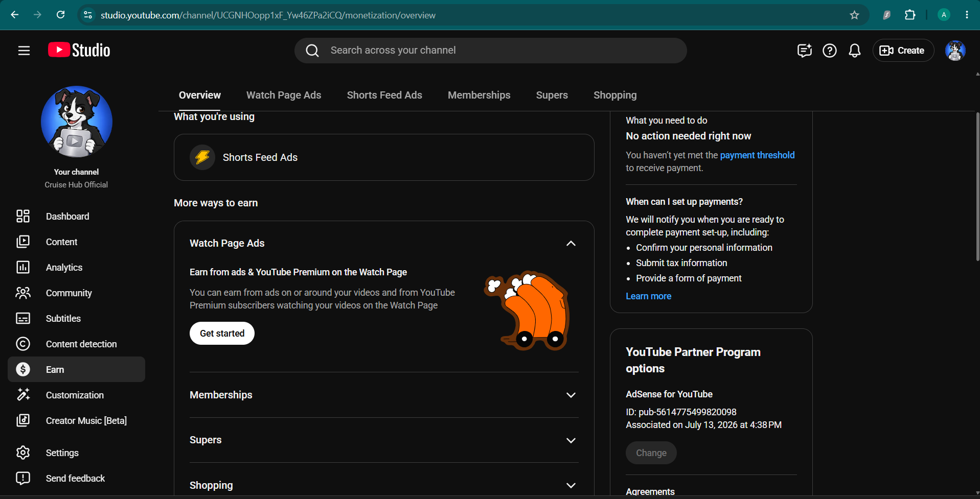This screenshot has height=499, width=980.
Task: Switch to the Supers tab
Action: (552, 95)
